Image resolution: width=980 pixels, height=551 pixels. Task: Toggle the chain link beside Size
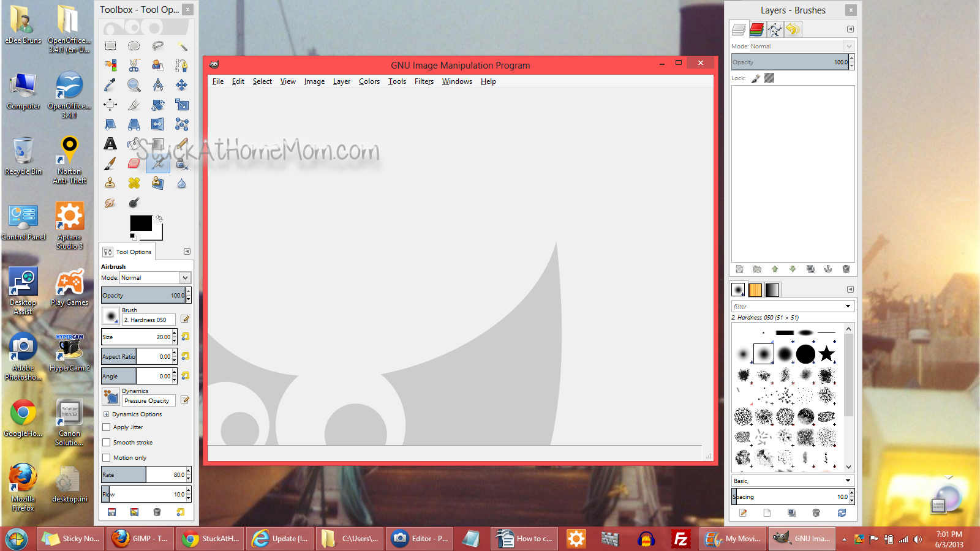(185, 337)
